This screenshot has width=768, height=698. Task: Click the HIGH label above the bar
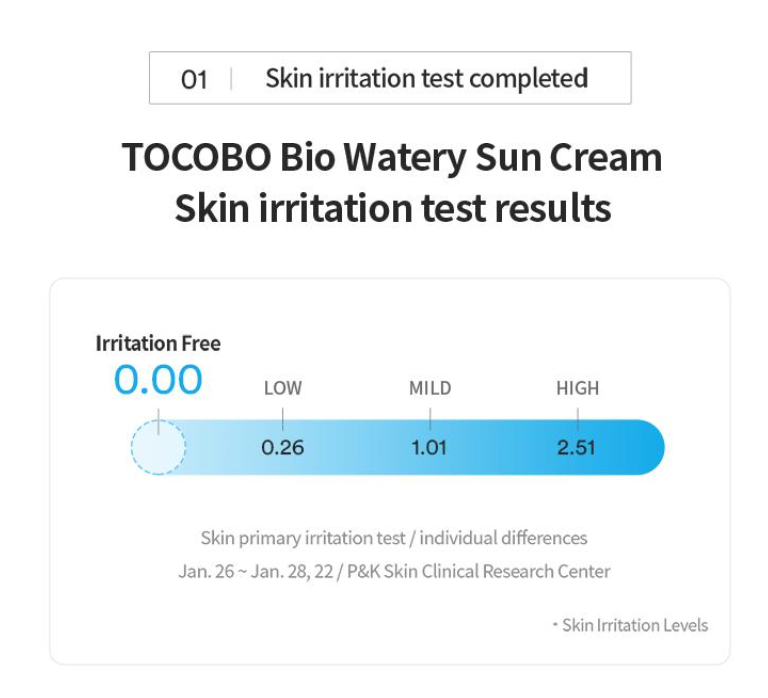point(577,388)
